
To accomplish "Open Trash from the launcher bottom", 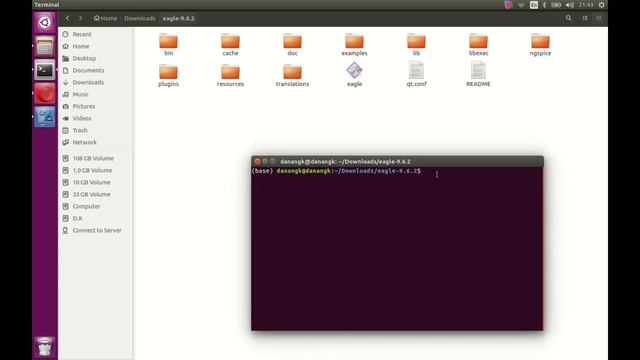I will (44, 347).
